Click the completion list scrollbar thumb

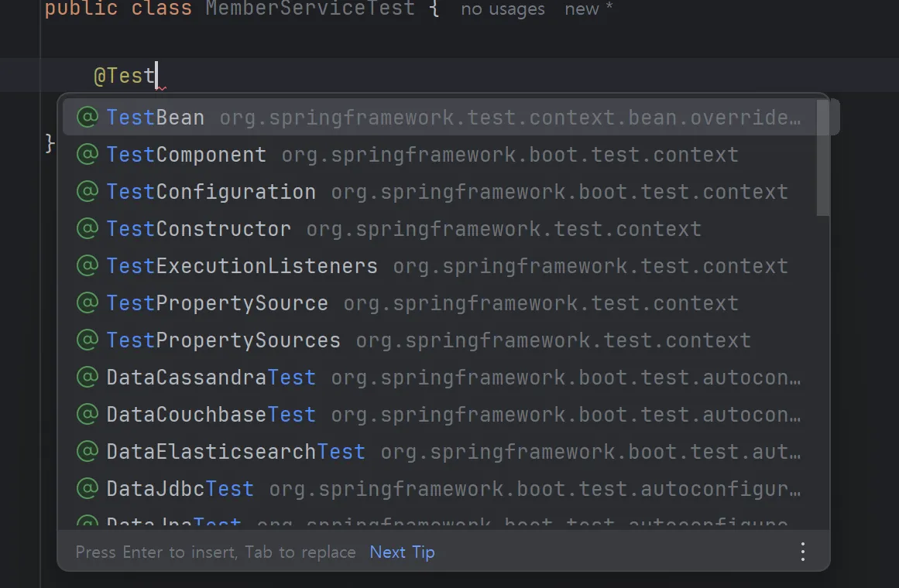point(823,158)
